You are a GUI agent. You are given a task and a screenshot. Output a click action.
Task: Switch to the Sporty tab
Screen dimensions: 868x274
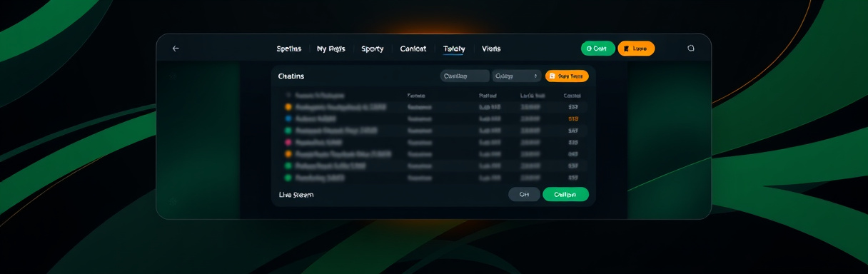coord(373,49)
